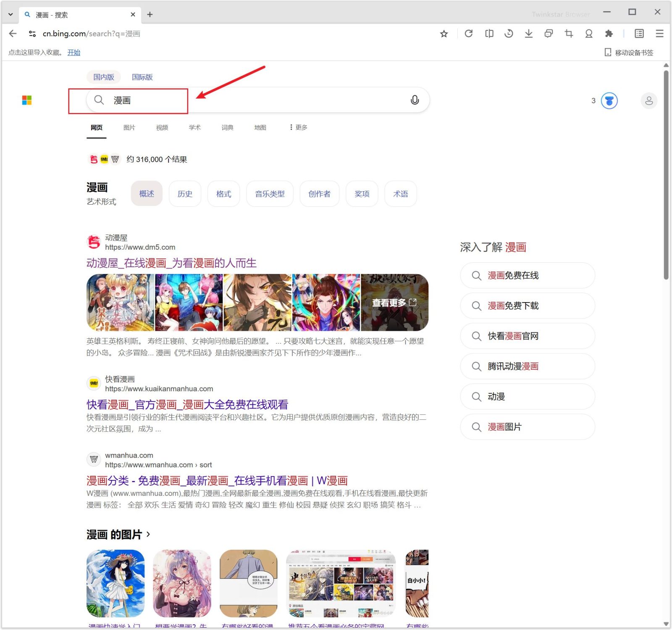Image resolution: width=672 pixels, height=630 pixels.
Task: Click the 快看漫画 site favicon
Action: pos(94,383)
